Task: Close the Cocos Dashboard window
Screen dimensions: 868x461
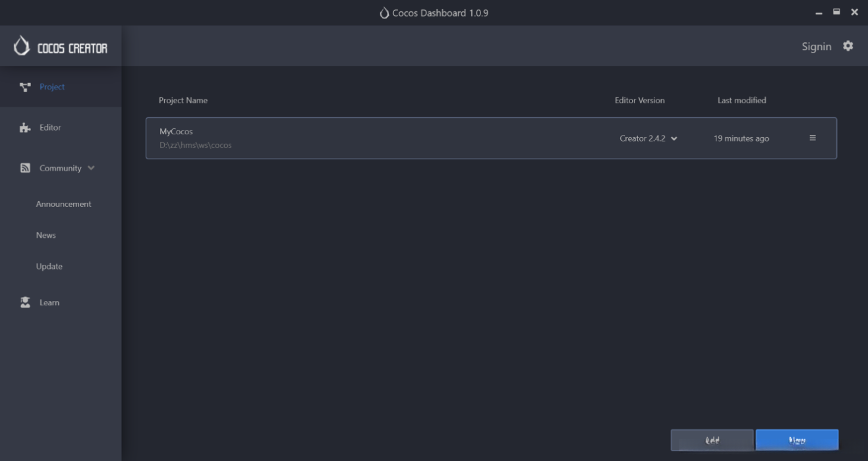Action: [x=854, y=13]
